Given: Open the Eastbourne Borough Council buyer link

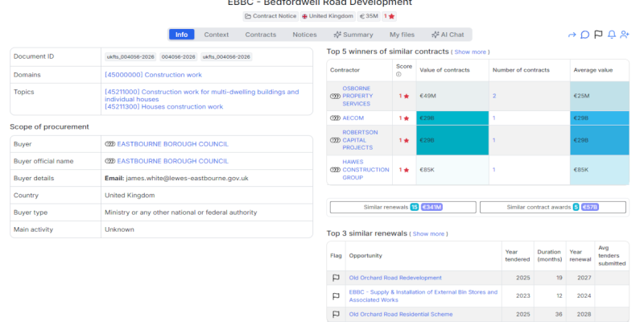Looking at the screenshot, I should tap(173, 144).
